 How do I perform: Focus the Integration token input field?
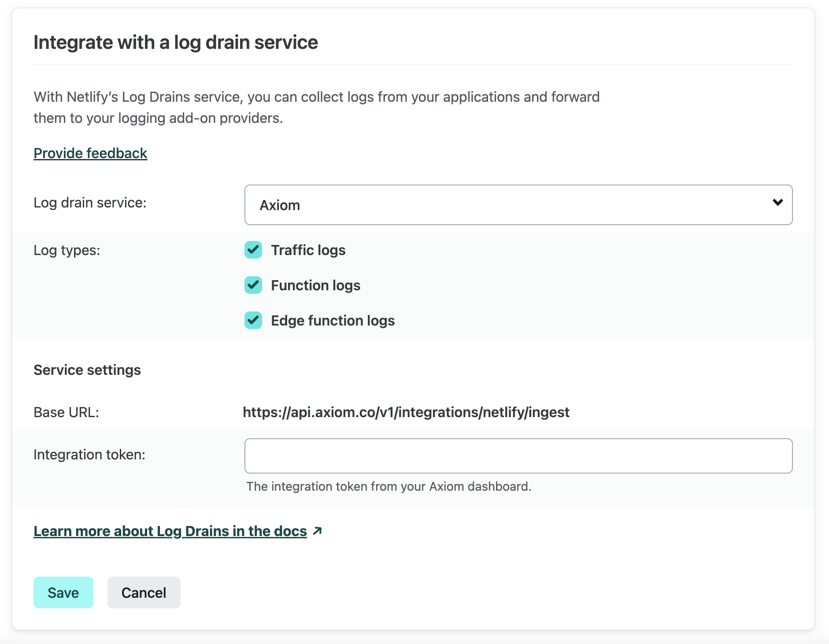tap(518, 456)
